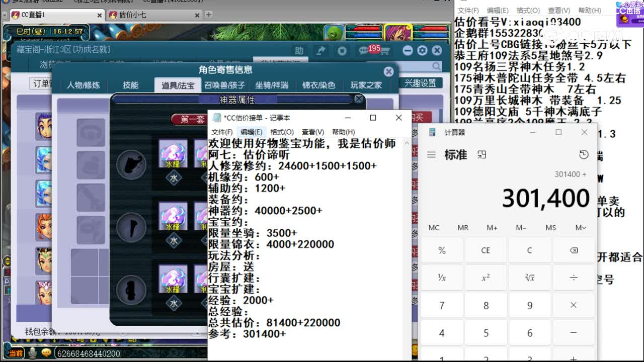Click the C clear key

tap(530, 250)
